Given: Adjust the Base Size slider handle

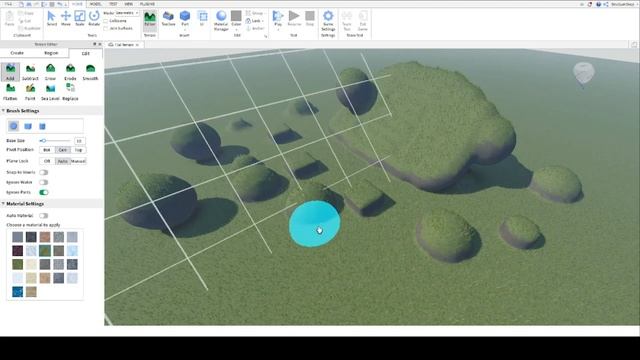Looking at the screenshot, I should point(43,141).
